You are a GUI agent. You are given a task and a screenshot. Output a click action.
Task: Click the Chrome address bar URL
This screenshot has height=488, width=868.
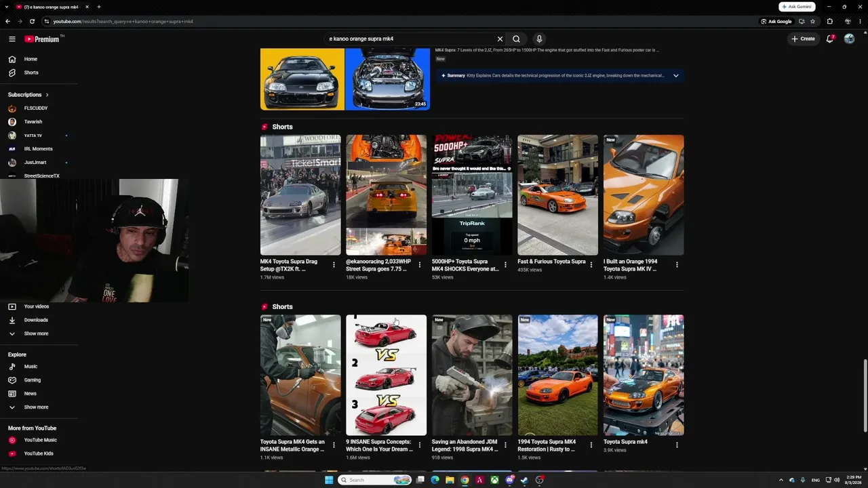[x=123, y=21]
